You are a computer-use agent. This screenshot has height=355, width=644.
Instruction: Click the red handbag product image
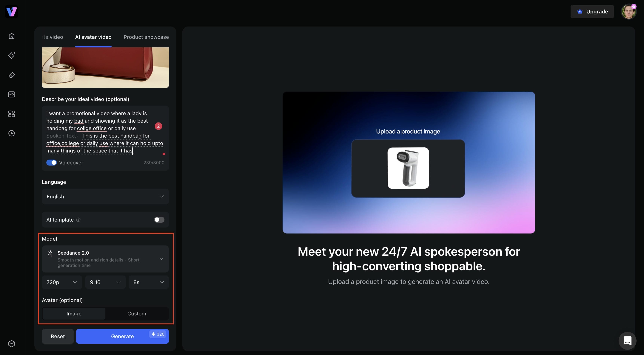(105, 67)
